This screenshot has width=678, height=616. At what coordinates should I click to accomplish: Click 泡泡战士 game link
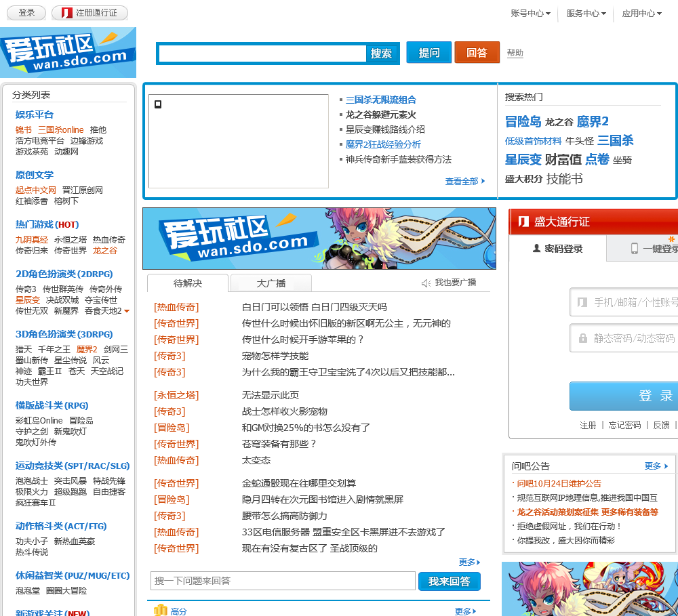(32, 480)
